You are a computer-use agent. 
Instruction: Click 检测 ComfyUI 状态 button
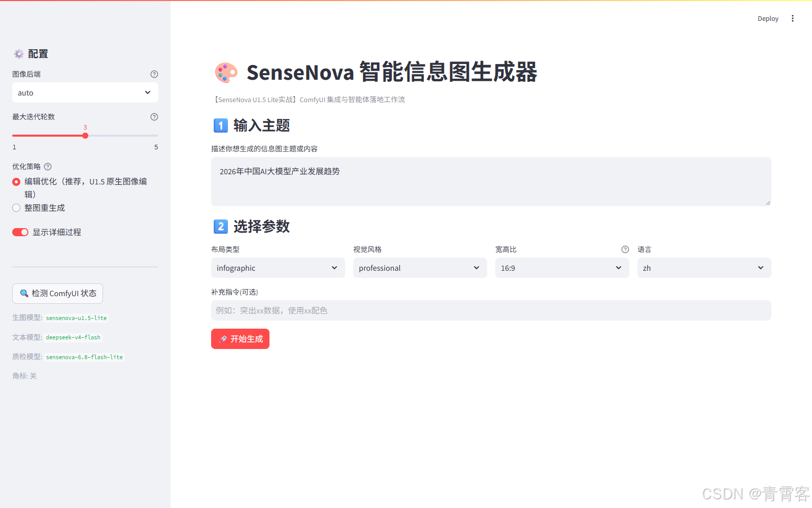(x=57, y=294)
